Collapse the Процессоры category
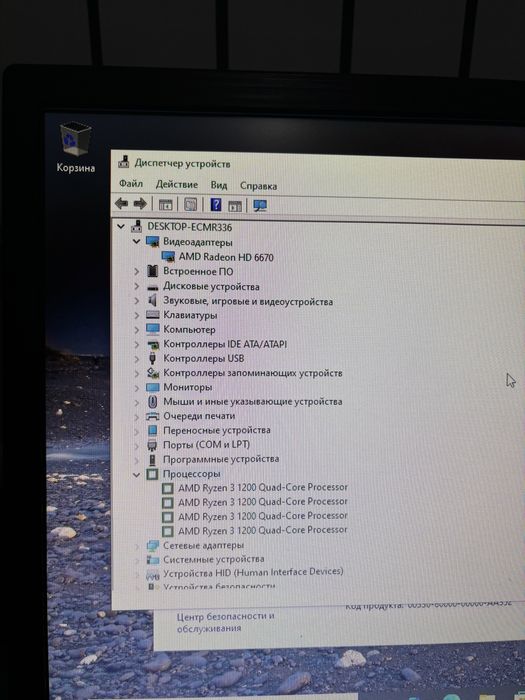Screen dimensions: 525x700 pyautogui.click(x=137, y=474)
